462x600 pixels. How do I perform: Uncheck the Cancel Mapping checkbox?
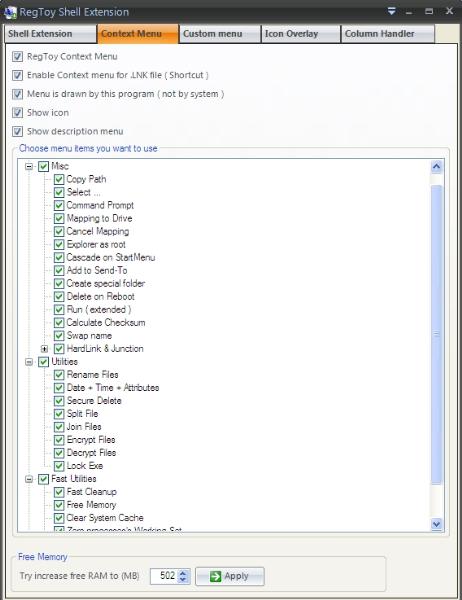(59, 232)
